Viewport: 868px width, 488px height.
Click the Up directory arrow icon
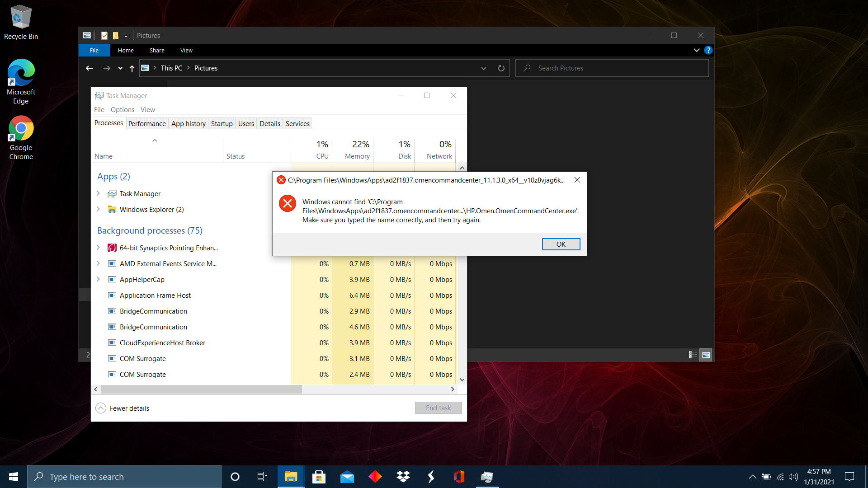[132, 68]
